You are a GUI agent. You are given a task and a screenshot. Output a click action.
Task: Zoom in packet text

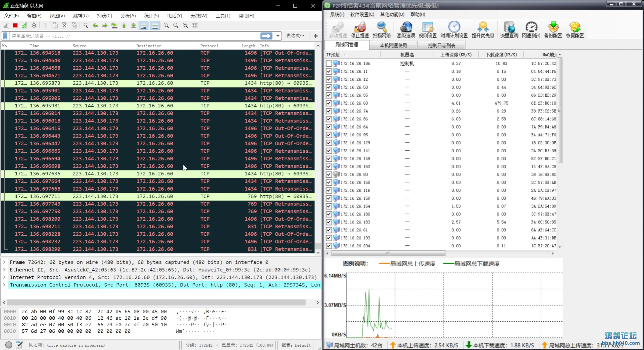[x=166, y=25]
